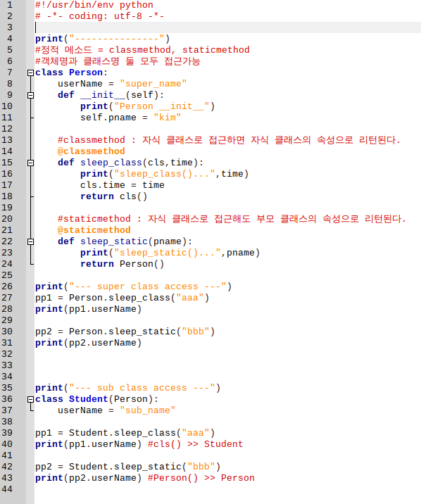Click line number 1 in the margin
The width and height of the screenshot is (421, 504).
coord(10,5)
